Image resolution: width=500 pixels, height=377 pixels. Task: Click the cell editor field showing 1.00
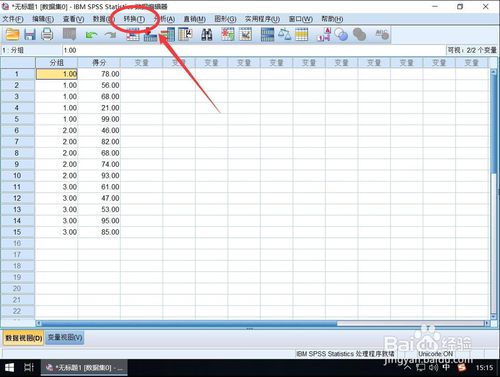click(x=253, y=50)
